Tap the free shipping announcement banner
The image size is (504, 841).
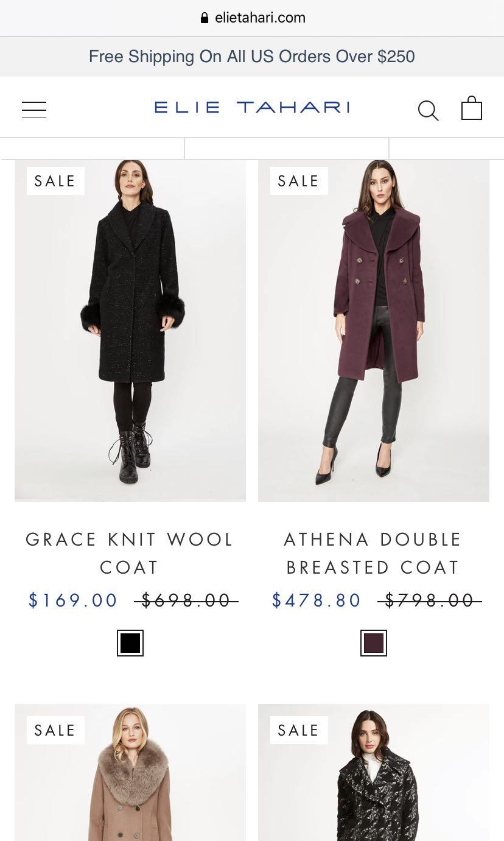252,57
